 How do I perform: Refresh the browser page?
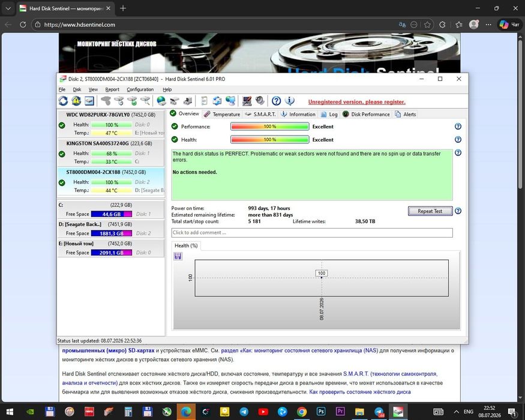coord(23,25)
